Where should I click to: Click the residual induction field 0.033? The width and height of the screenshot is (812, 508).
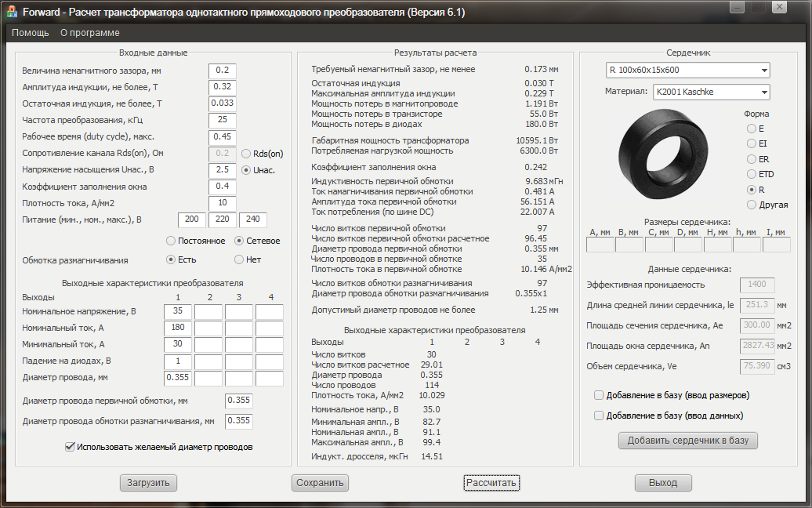(223, 103)
